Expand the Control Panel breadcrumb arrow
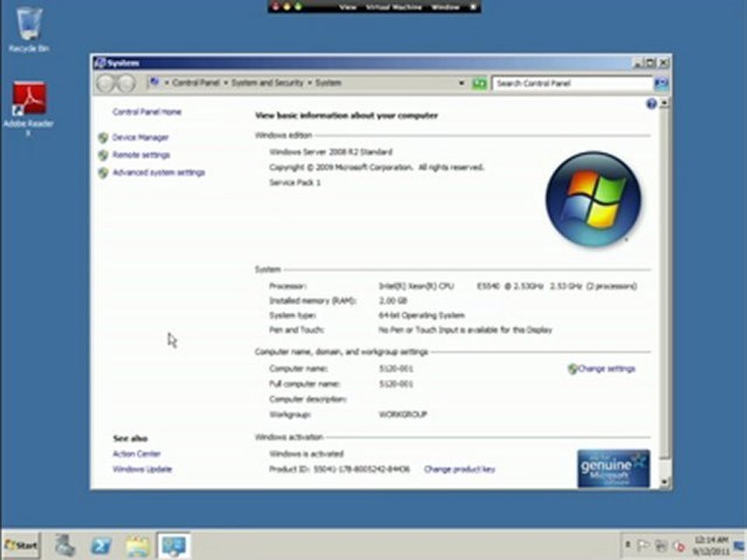This screenshot has height=560, width=747. pyautogui.click(x=226, y=83)
